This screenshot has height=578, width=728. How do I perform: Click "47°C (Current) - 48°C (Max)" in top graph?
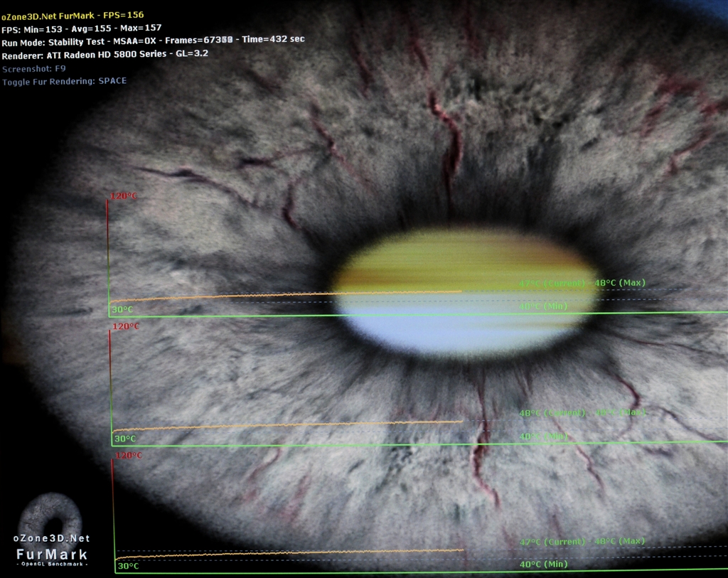pos(582,283)
